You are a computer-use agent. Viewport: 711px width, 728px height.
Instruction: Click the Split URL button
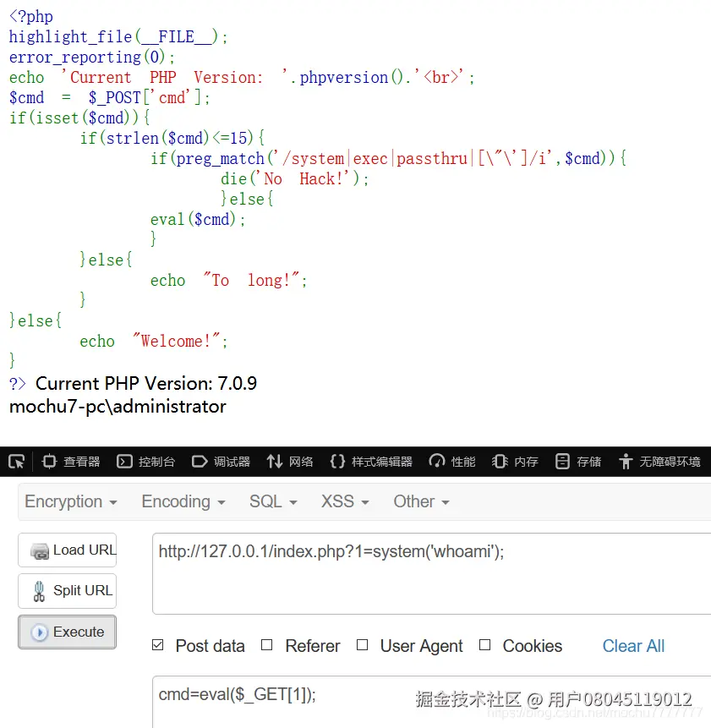(x=68, y=591)
